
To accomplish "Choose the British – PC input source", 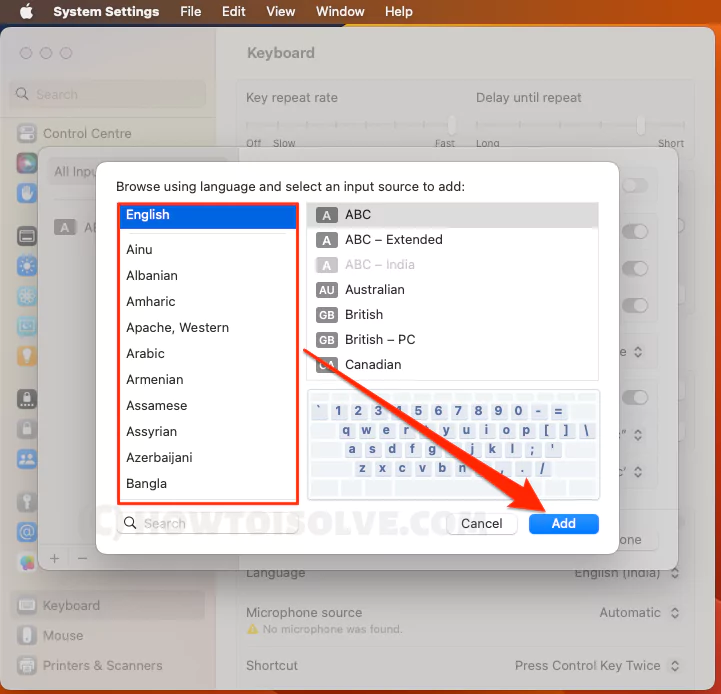I will point(452,339).
